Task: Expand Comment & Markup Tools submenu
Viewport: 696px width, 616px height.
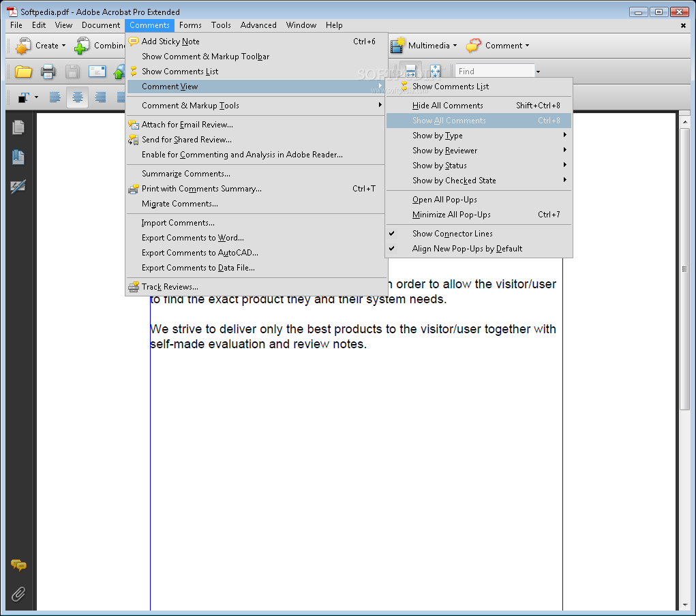Action: click(256, 106)
